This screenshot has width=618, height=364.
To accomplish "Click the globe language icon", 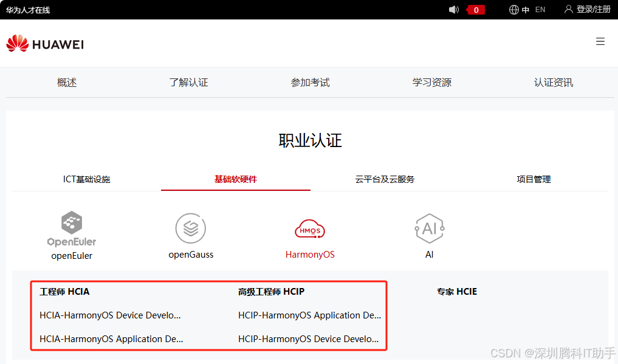I will coord(513,10).
